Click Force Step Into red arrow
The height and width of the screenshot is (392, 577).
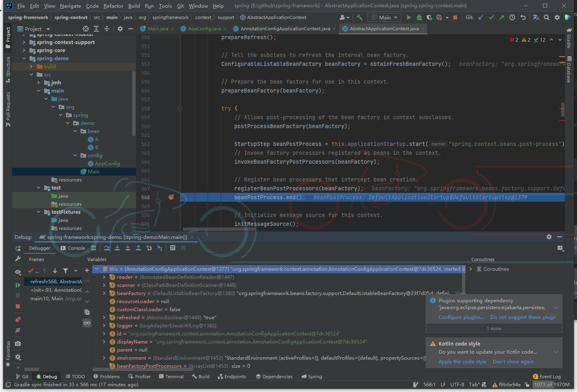(x=128, y=248)
